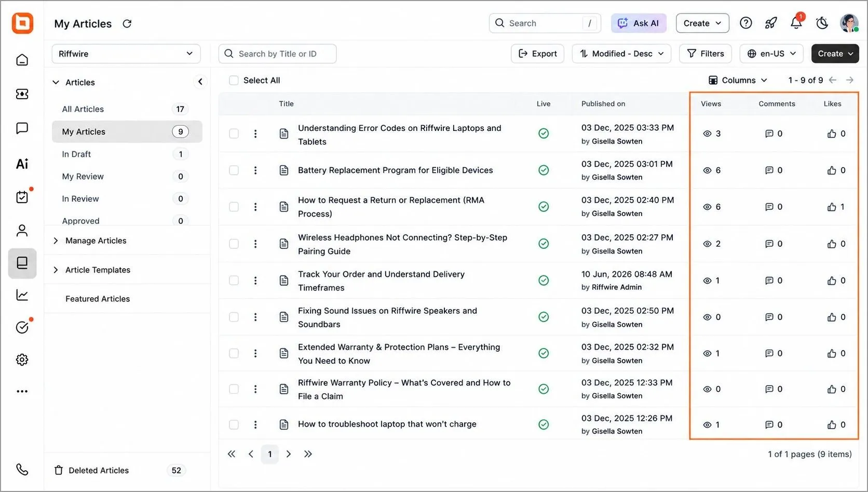
Task: Click the availability clock icon
Action: tap(822, 23)
